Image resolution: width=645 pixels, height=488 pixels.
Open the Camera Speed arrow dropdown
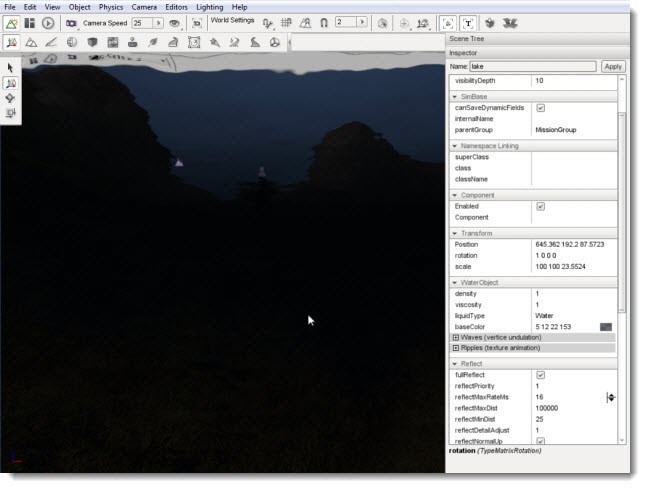click(158, 23)
